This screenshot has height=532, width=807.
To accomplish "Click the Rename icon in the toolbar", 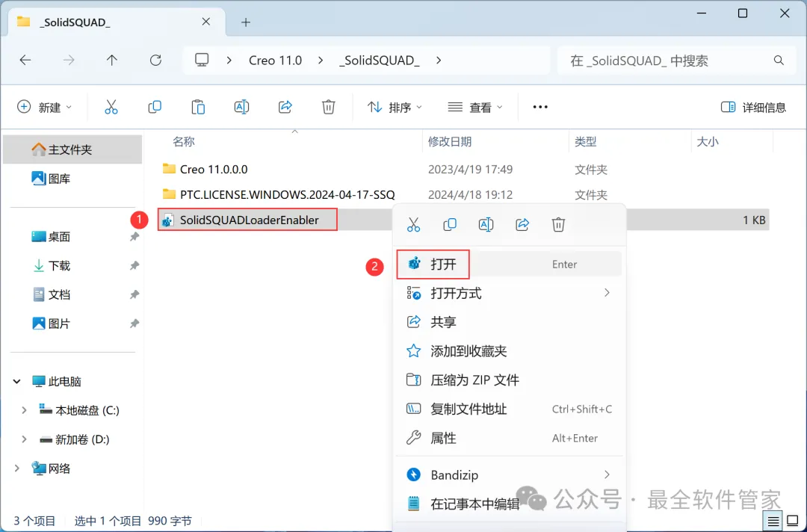I will click(x=241, y=107).
